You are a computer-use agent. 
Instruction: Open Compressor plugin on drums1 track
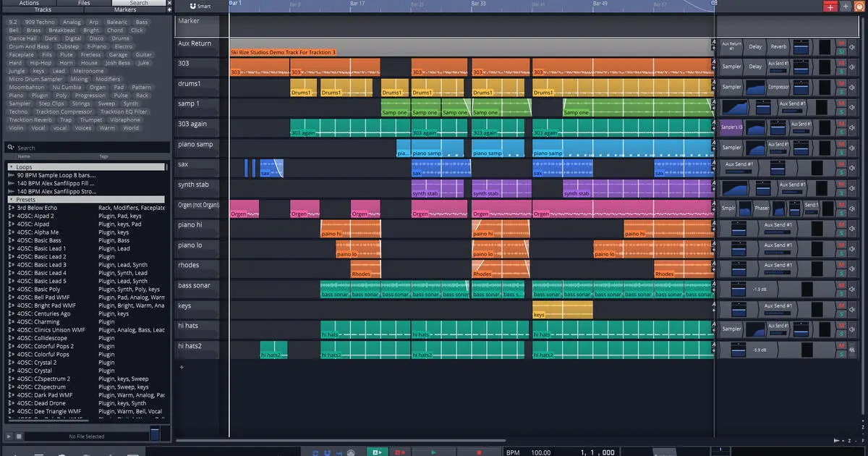pyautogui.click(x=778, y=87)
